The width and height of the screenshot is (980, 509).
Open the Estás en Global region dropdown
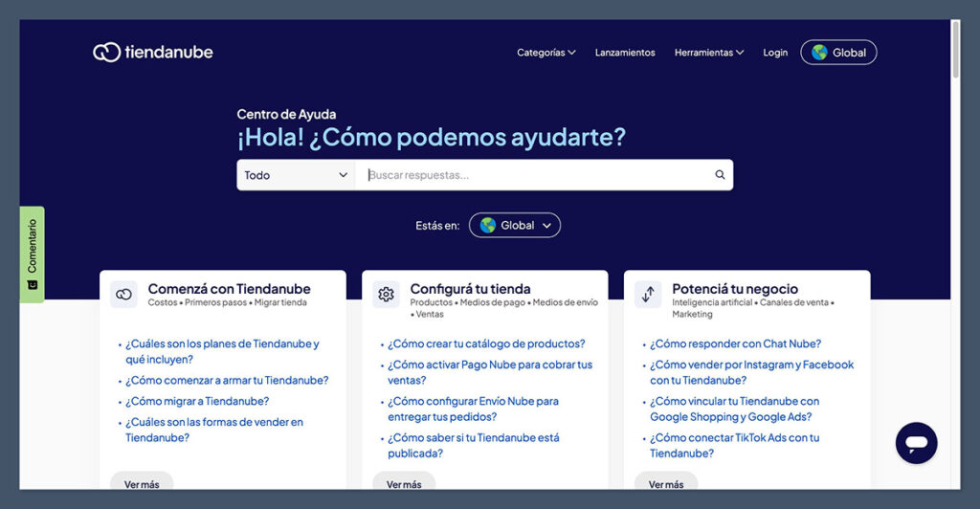tap(514, 226)
